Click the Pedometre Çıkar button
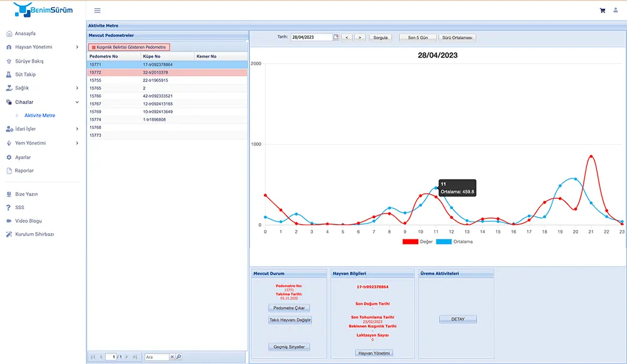 coord(289,308)
